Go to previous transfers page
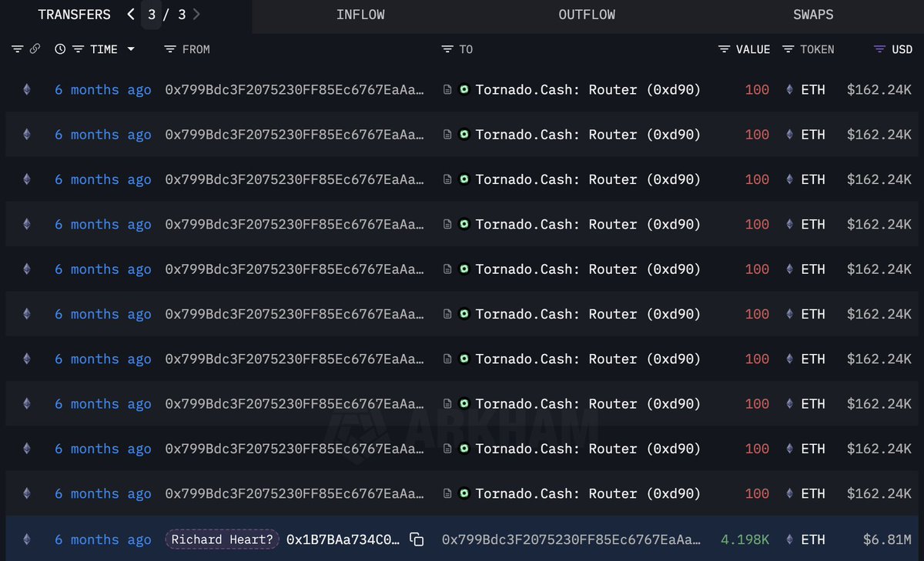924x561 pixels. click(131, 15)
